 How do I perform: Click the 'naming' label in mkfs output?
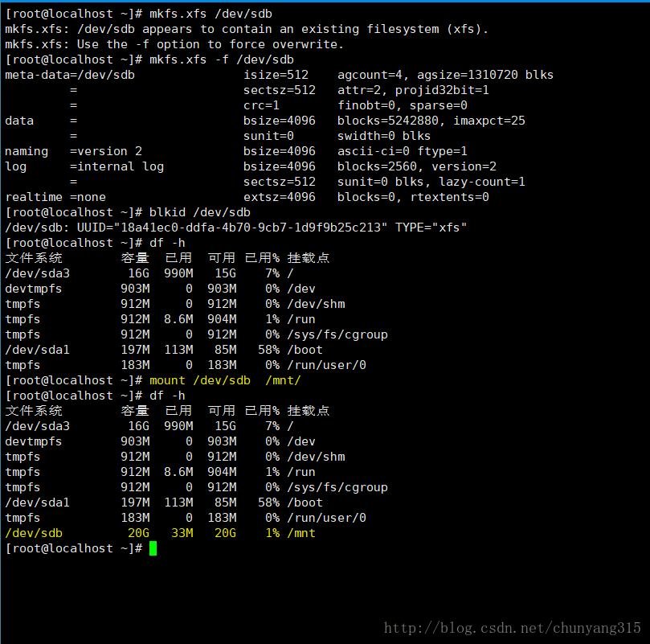[x=27, y=151]
